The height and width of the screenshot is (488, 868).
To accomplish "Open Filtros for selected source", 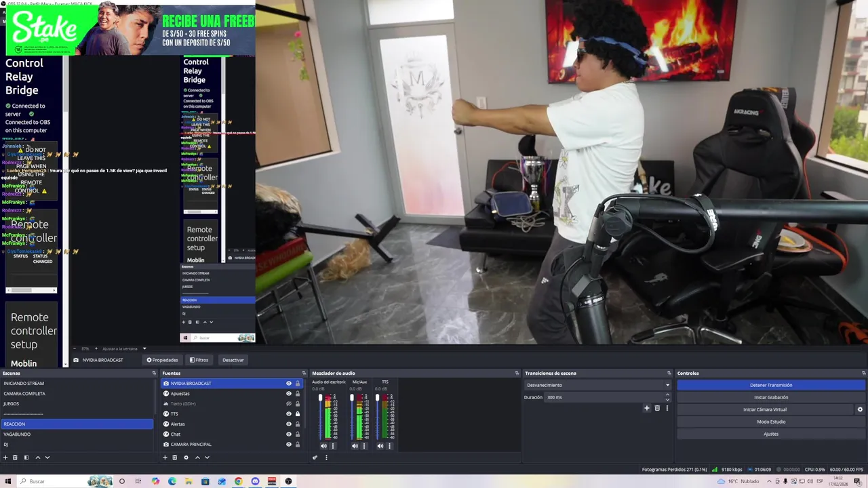I will [199, 360].
